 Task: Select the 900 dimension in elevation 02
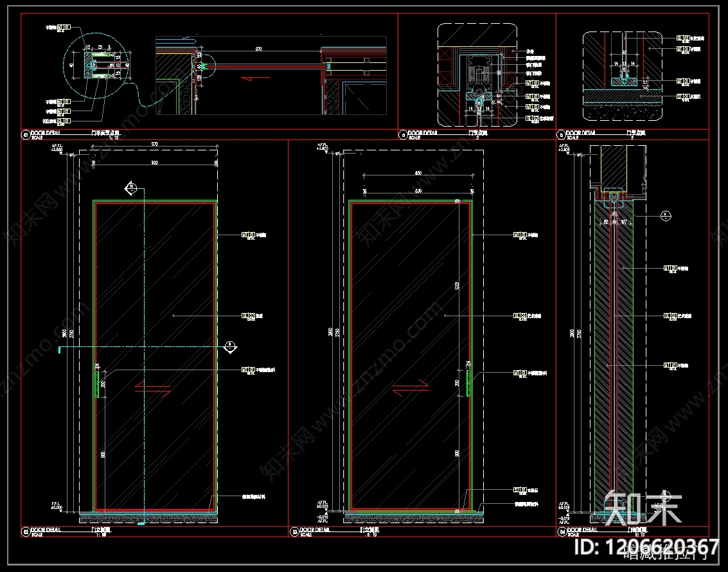103,454
